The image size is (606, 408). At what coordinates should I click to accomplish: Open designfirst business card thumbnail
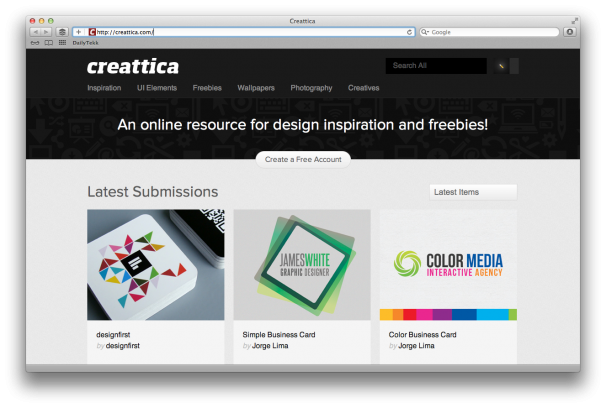click(x=155, y=265)
